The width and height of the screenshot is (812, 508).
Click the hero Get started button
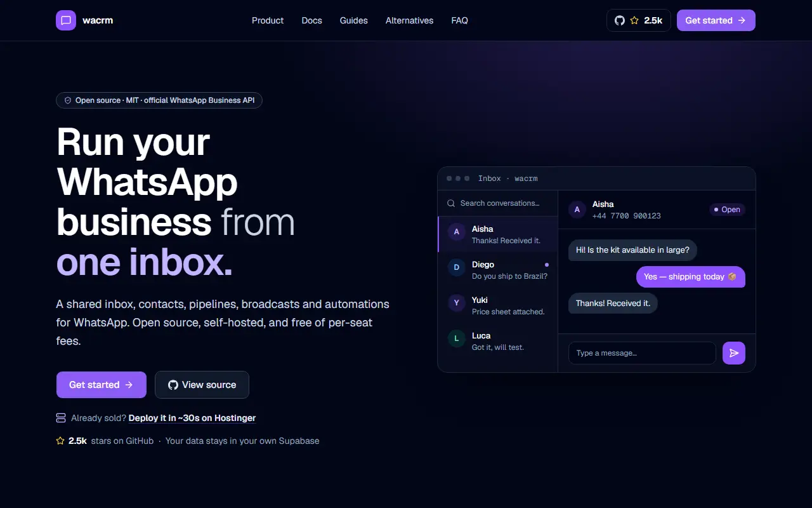(101, 385)
